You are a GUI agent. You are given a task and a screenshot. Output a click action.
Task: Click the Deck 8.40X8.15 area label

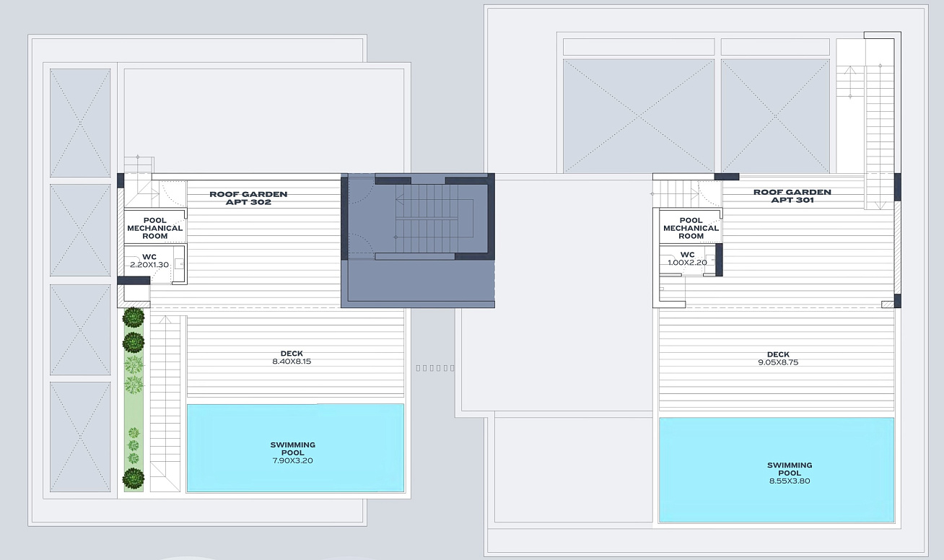292,357
